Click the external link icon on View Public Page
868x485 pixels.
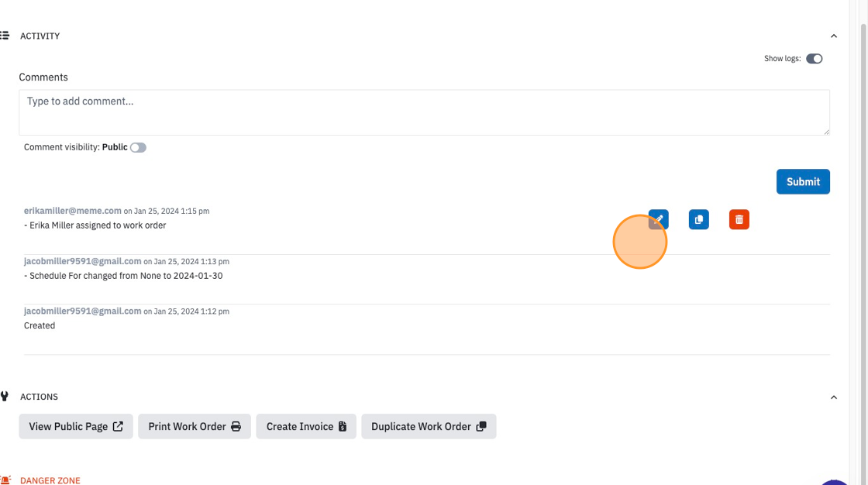pyautogui.click(x=118, y=426)
